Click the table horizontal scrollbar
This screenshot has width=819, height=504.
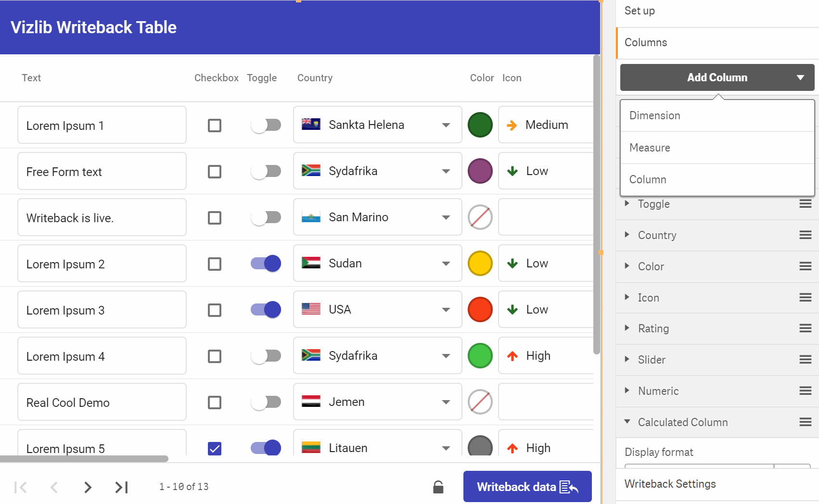click(x=84, y=459)
